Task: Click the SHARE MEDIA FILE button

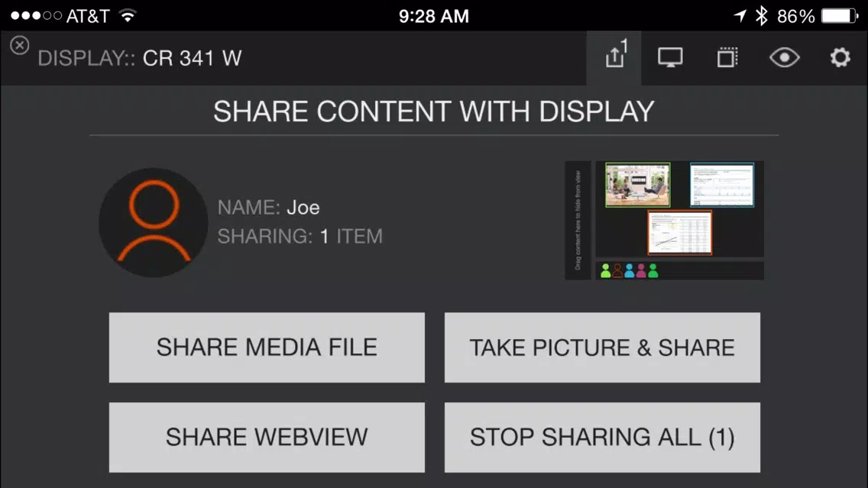Action: (x=267, y=347)
